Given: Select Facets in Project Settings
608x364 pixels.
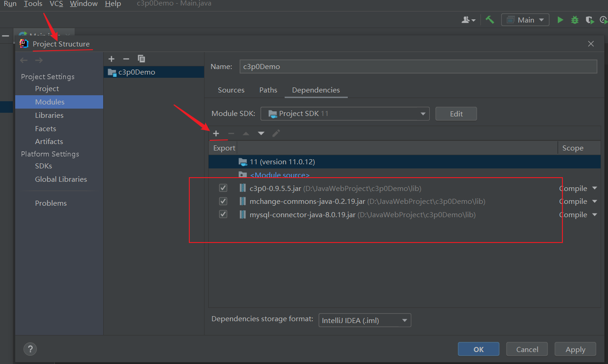Looking at the screenshot, I should click(46, 128).
